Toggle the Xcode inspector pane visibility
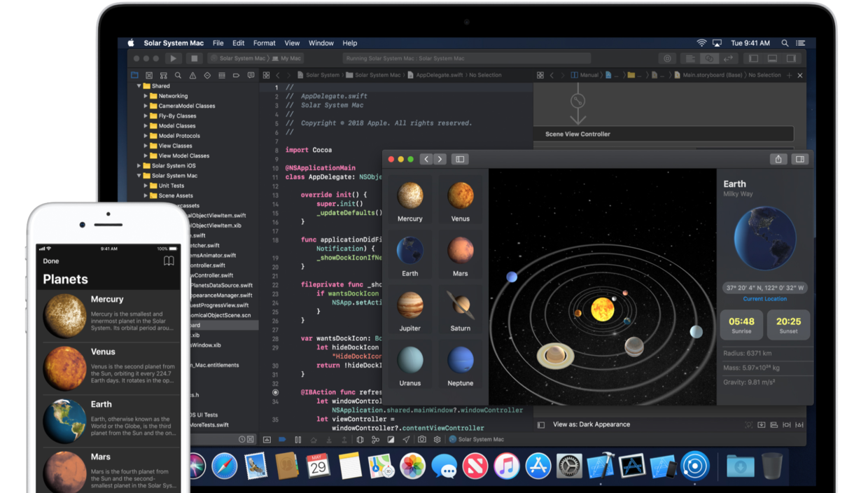This screenshot has height=493, width=868. click(791, 59)
